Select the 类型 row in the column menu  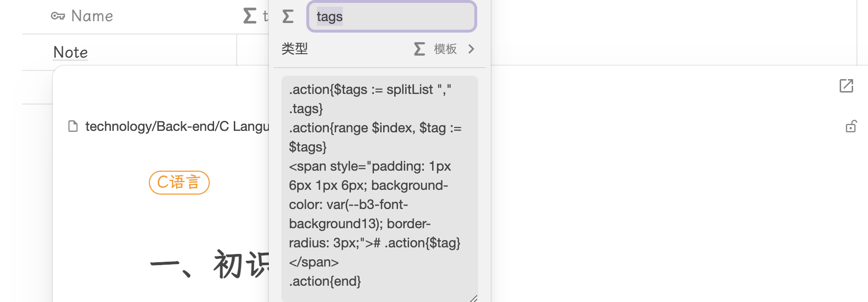[x=295, y=49]
